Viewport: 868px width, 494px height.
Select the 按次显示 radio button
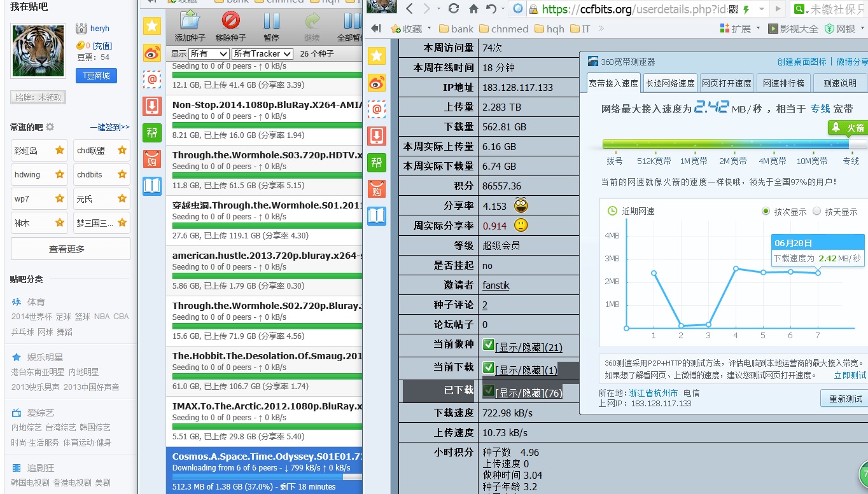tap(766, 211)
